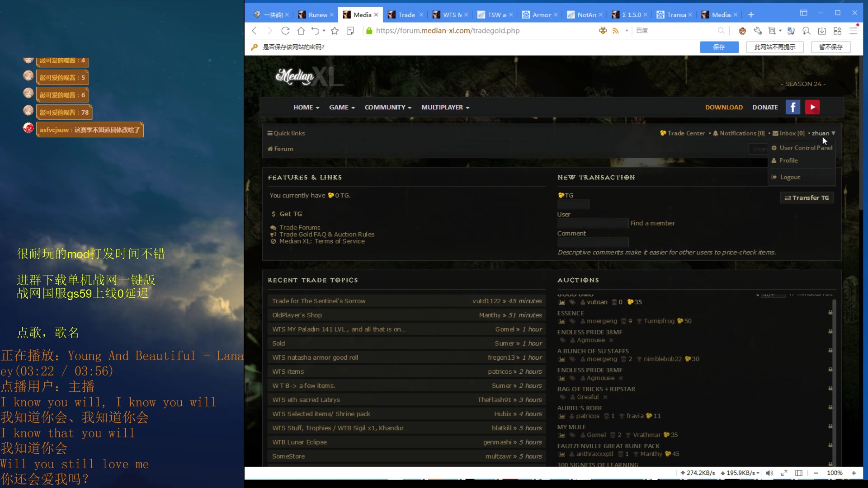This screenshot has height=488, width=868.
Task: Expand the COMMUNITY menu
Action: click(x=388, y=108)
